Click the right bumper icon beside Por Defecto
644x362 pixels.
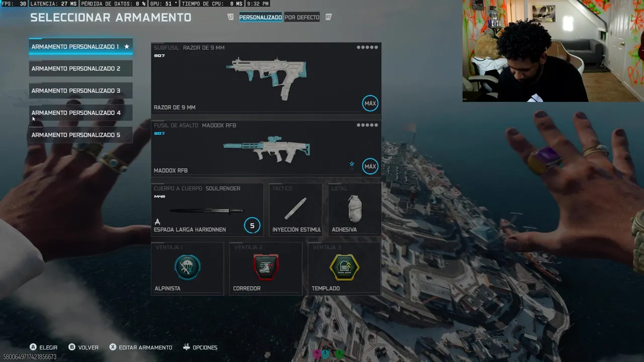pyautogui.click(x=329, y=17)
